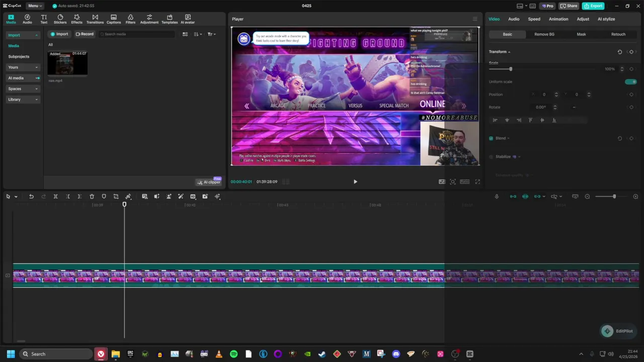Open the AI stylize tab
The image size is (644, 362).
click(x=606, y=19)
